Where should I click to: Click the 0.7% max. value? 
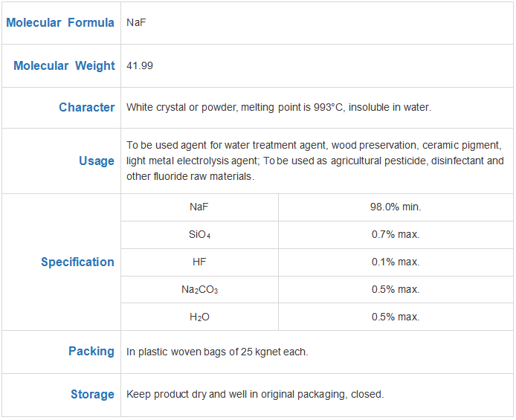pyautogui.click(x=396, y=235)
